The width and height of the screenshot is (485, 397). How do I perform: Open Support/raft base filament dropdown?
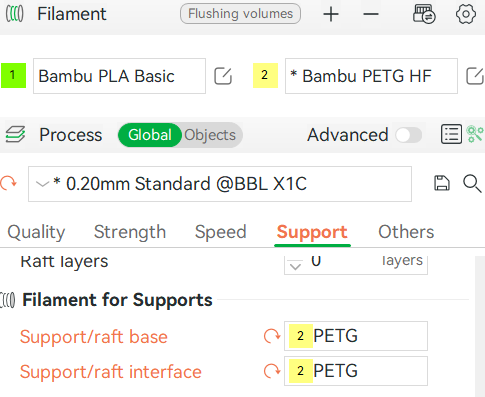pos(356,336)
